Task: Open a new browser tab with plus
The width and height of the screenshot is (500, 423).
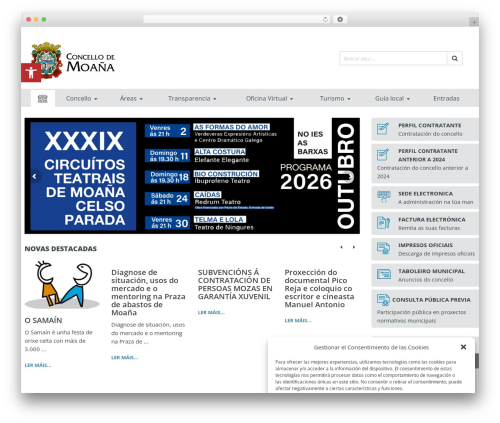Action: (x=474, y=22)
